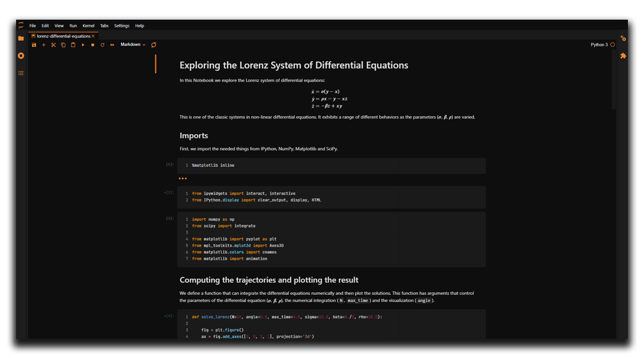The width and height of the screenshot is (644, 358).
Task: Open the Table of Contents list icon
Action: pyautogui.click(x=21, y=73)
